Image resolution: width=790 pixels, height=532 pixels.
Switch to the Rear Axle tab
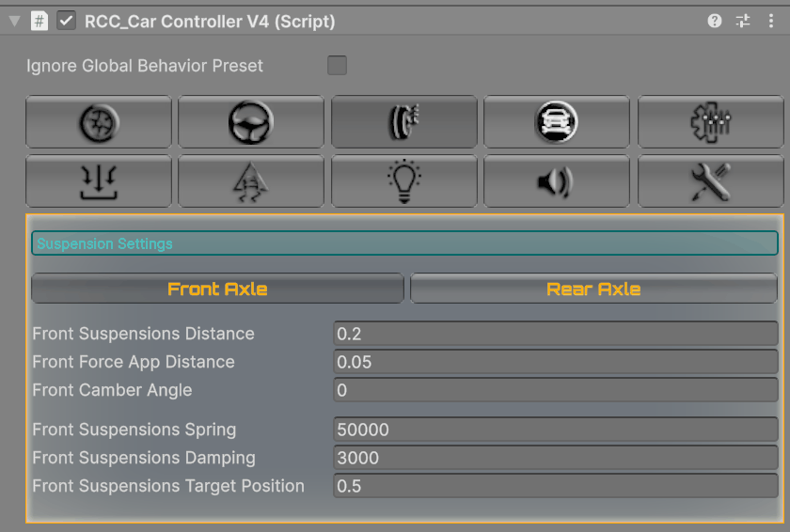click(594, 289)
